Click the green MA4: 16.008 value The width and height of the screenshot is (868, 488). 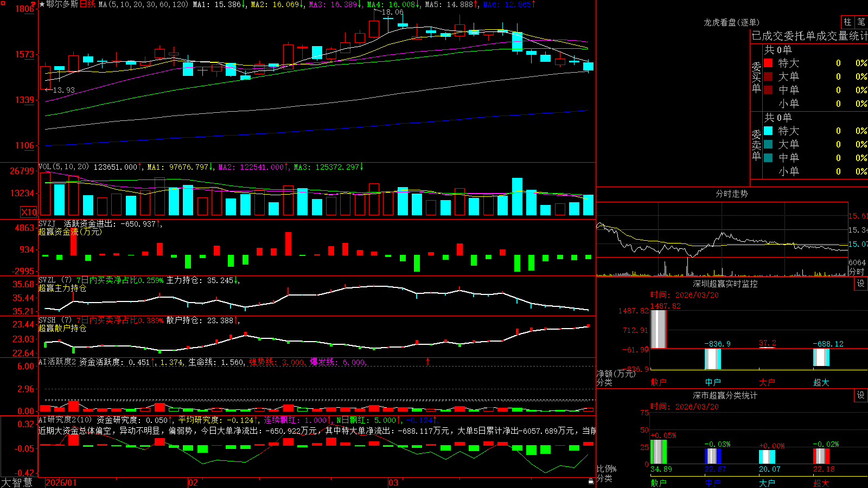(x=393, y=4)
